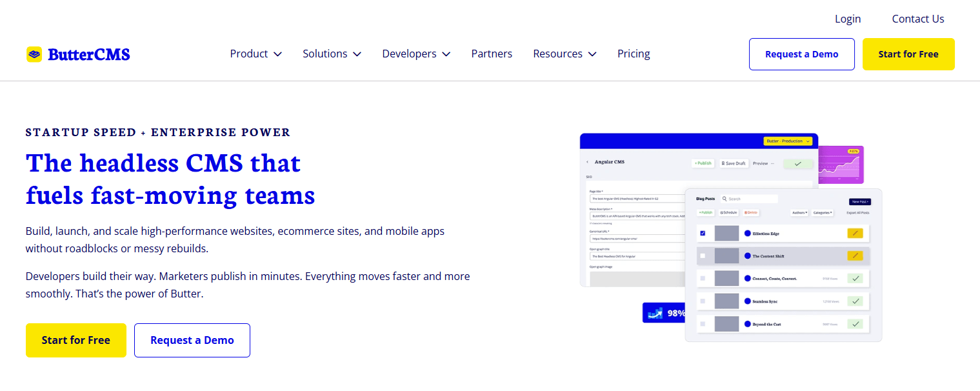Click the green publish status checkmark on Beyond the Cart
Image resolution: width=980 pixels, height=391 pixels.
click(855, 323)
